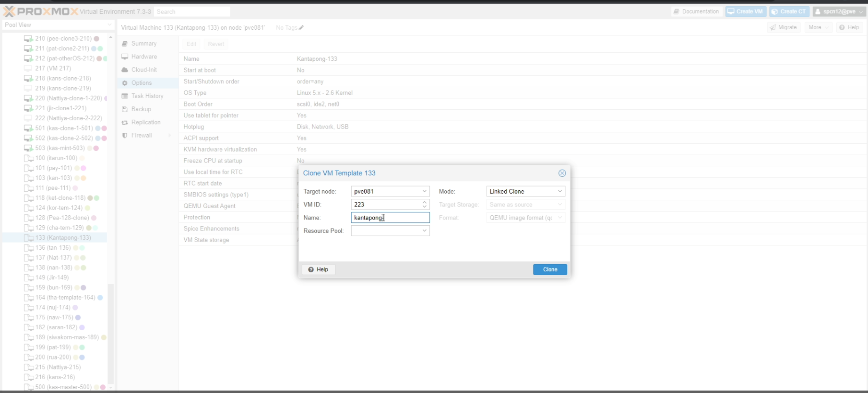Open Help in the clone dialog
868x393 pixels.
318,269
